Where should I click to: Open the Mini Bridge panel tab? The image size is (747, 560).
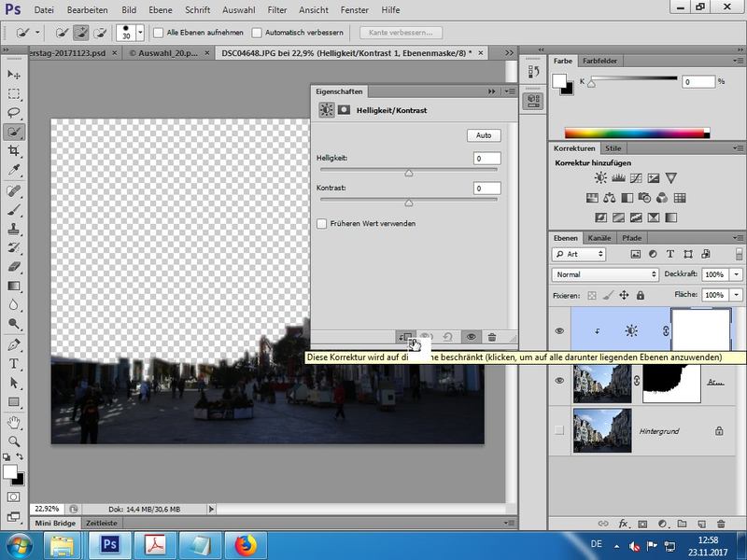tap(55, 525)
